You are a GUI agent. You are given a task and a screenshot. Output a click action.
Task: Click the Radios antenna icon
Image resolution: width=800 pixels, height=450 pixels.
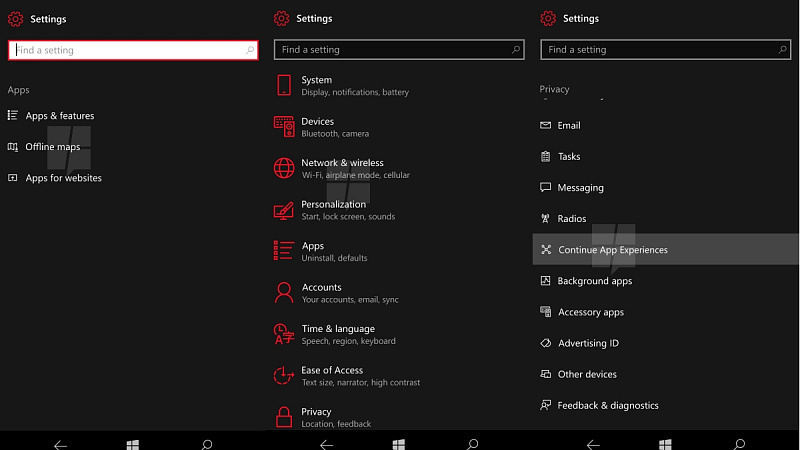[545, 218]
